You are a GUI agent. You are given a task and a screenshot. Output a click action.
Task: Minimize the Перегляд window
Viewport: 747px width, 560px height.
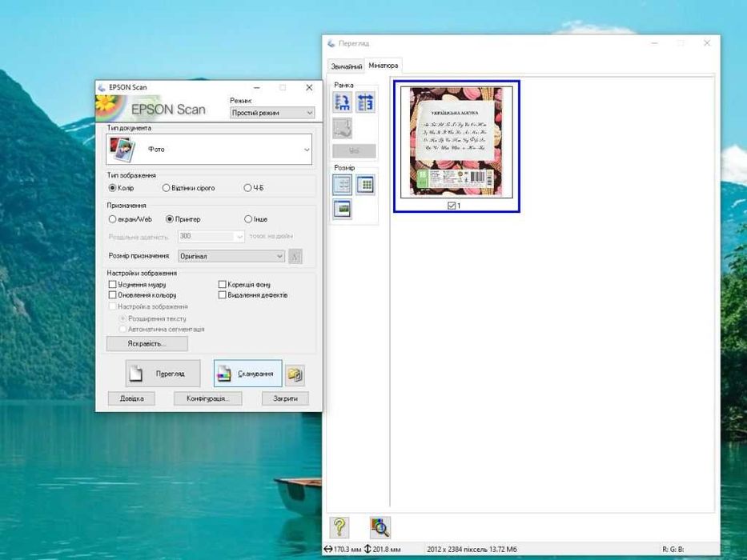tap(655, 43)
